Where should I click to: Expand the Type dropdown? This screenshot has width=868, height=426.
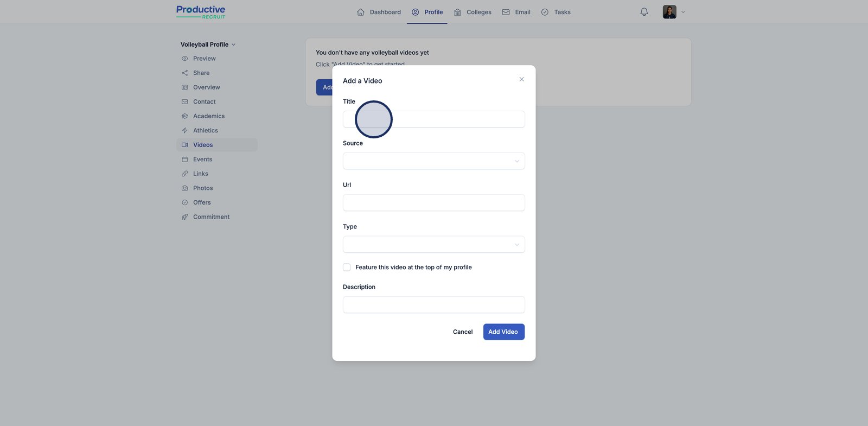433,245
